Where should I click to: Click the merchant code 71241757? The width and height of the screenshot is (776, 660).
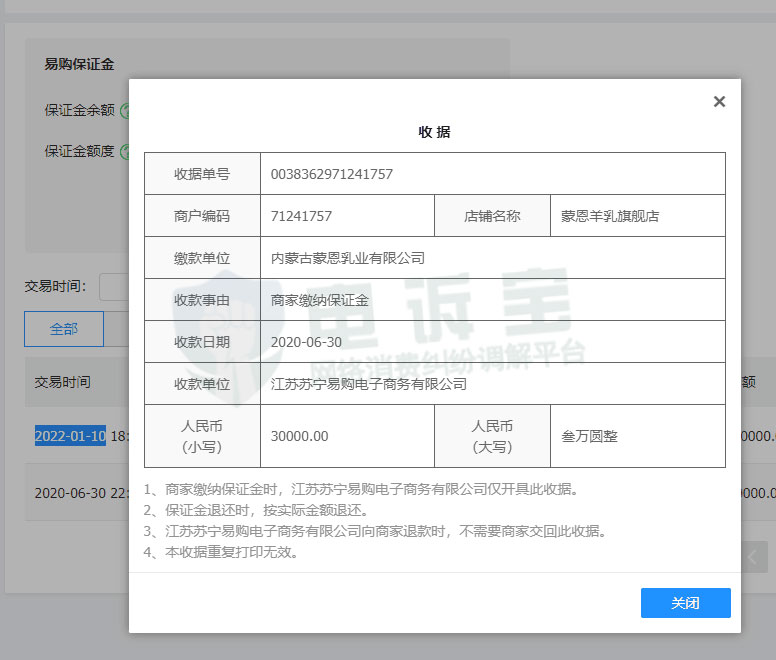(301, 216)
